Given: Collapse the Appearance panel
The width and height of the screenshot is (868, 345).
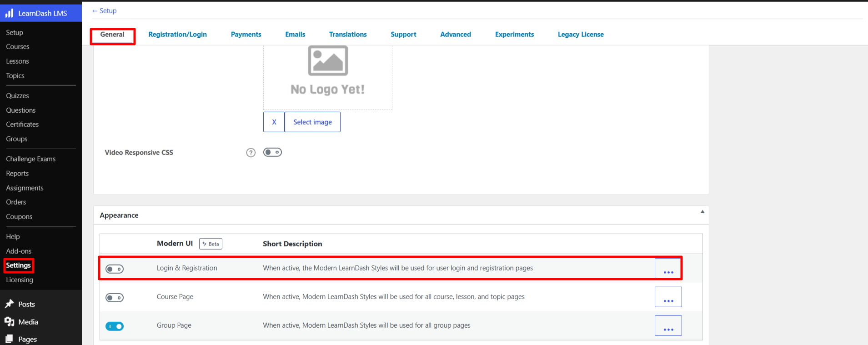Looking at the screenshot, I should click(x=702, y=212).
